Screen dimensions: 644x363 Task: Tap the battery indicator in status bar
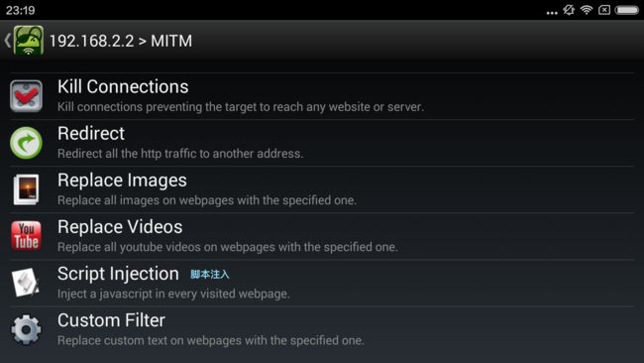pos(627,10)
